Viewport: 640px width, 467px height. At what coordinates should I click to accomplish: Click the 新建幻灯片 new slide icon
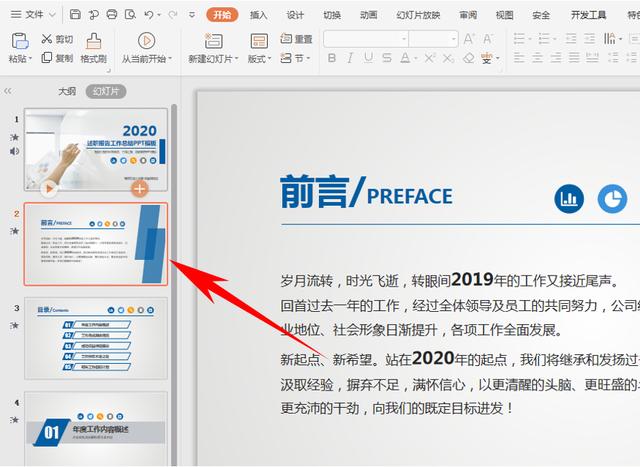point(213,41)
